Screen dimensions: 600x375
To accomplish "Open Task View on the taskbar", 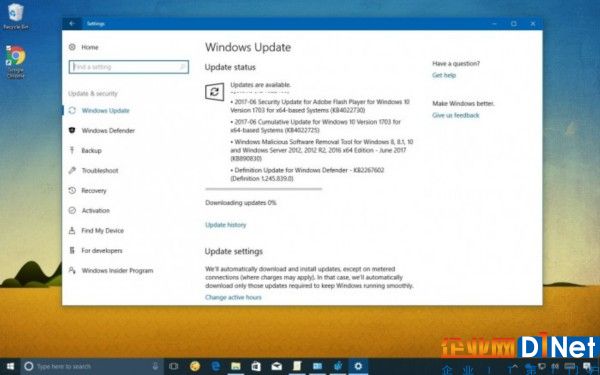I will (x=173, y=366).
